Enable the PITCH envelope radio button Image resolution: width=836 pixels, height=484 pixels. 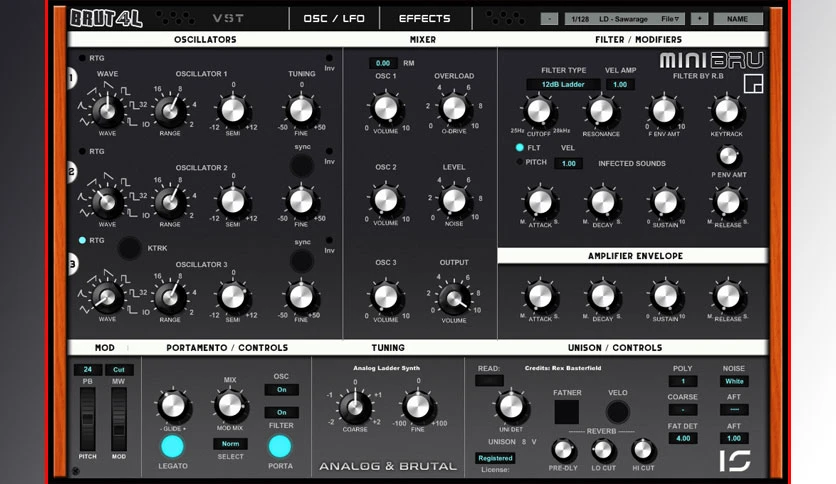pos(519,162)
